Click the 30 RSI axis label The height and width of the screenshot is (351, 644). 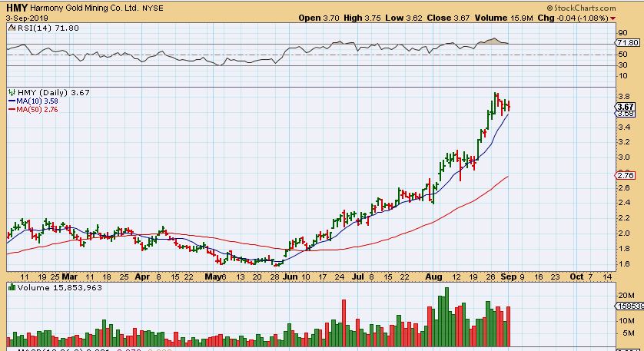coord(622,65)
